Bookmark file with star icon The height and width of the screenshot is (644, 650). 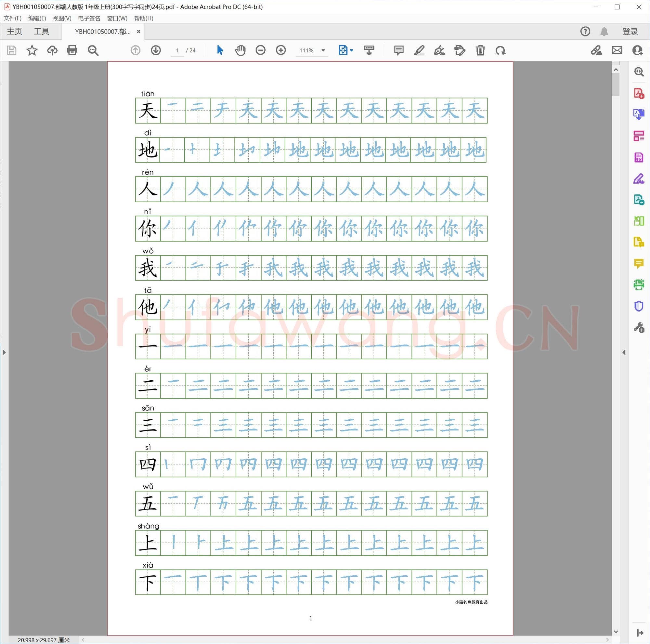coord(32,50)
